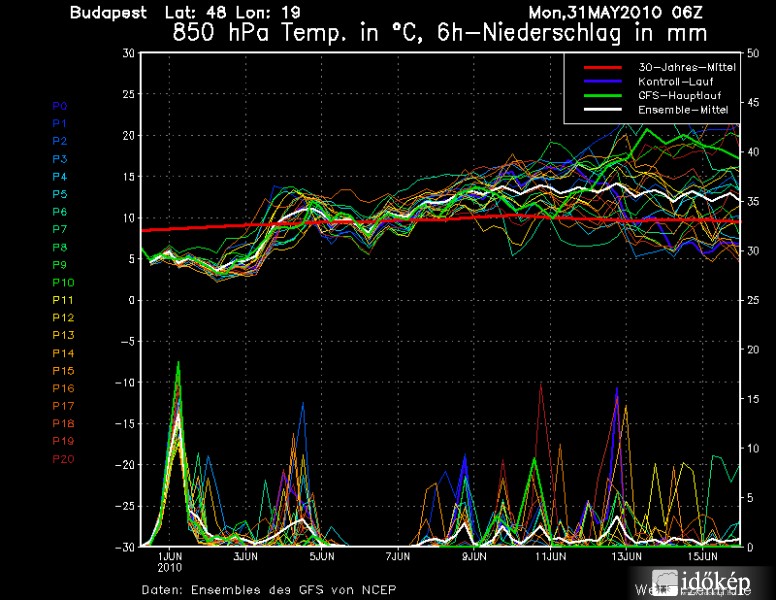Screen dimensions: 776x600
Task: Click the 13JUN date axis label
Action: [x=626, y=555]
